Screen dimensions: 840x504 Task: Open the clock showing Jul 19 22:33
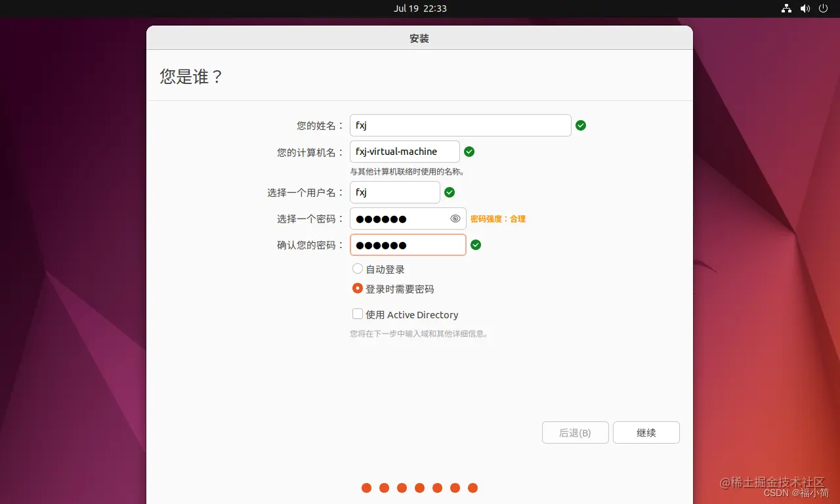(x=420, y=9)
